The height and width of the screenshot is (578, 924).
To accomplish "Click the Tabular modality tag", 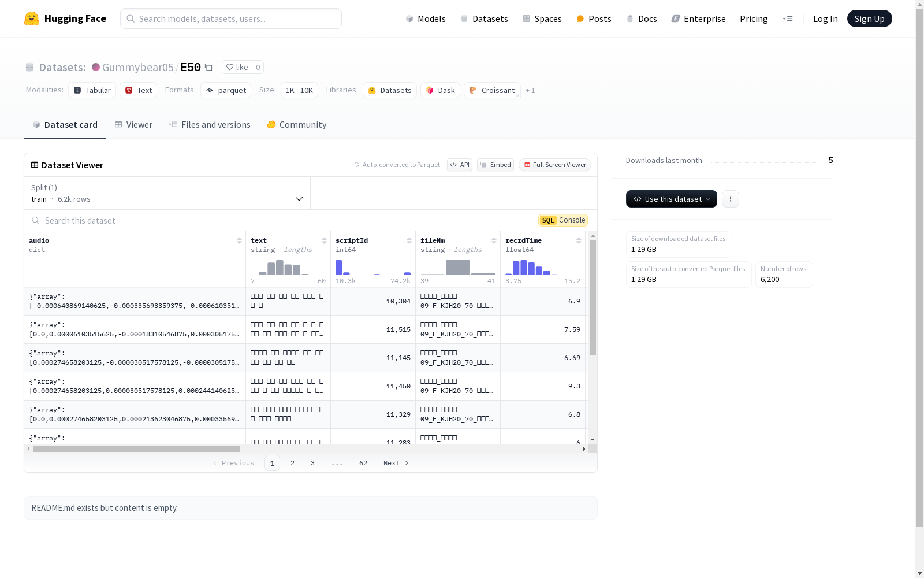I will point(92,90).
